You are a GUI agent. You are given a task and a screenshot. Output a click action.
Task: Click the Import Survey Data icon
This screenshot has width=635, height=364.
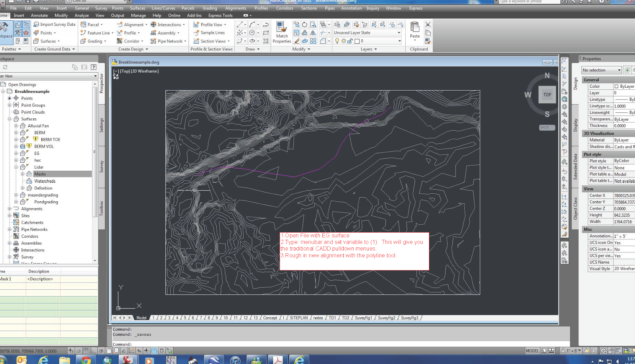36,24
